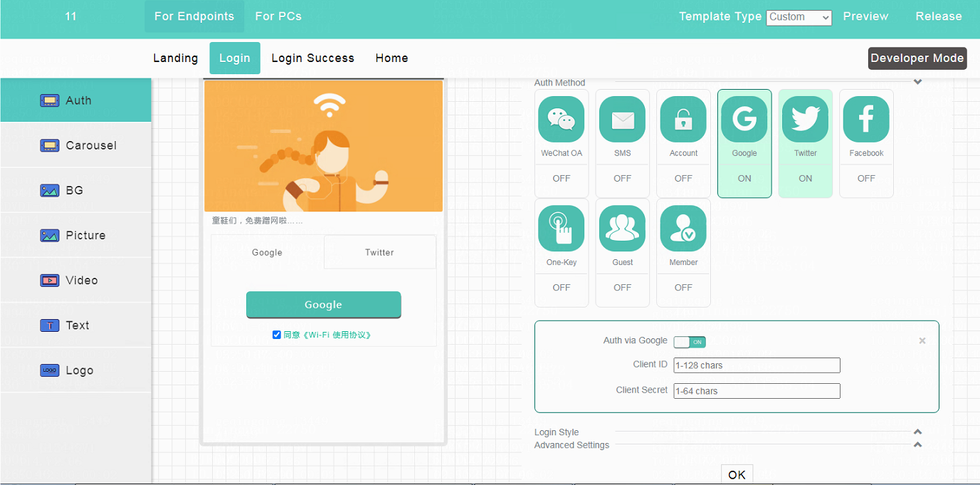980x485 pixels.
Task: Switch to For PCs tab
Action: (x=278, y=16)
